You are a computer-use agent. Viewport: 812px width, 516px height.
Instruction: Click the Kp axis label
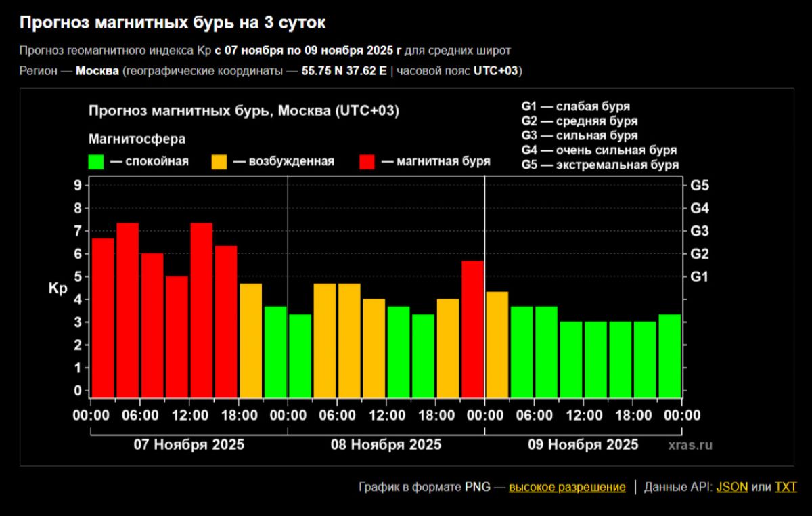[58, 288]
